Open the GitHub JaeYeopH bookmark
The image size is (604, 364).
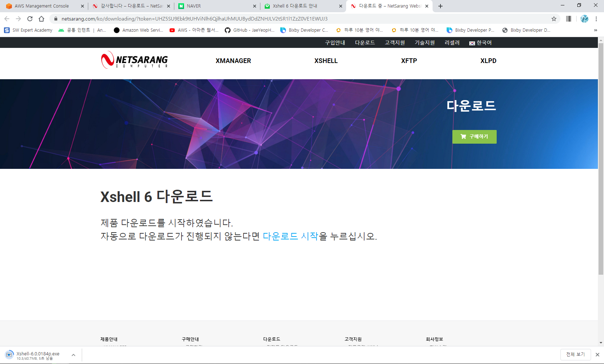[250, 30]
